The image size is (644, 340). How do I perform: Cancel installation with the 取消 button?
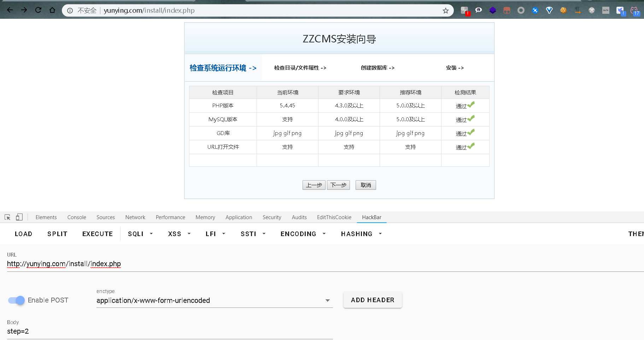pos(366,185)
